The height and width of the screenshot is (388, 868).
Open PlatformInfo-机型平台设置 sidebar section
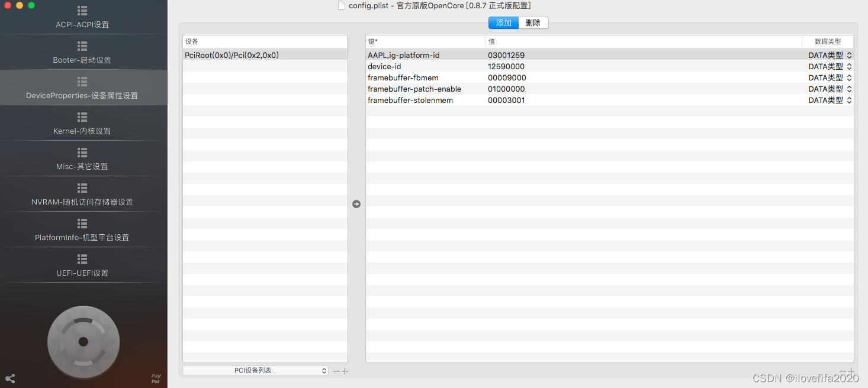pos(82,230)
